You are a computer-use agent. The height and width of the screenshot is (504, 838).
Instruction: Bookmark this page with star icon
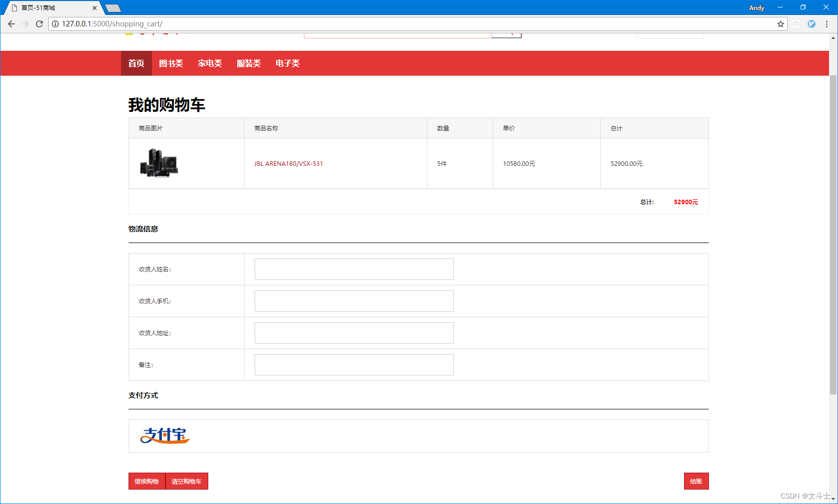780,24
